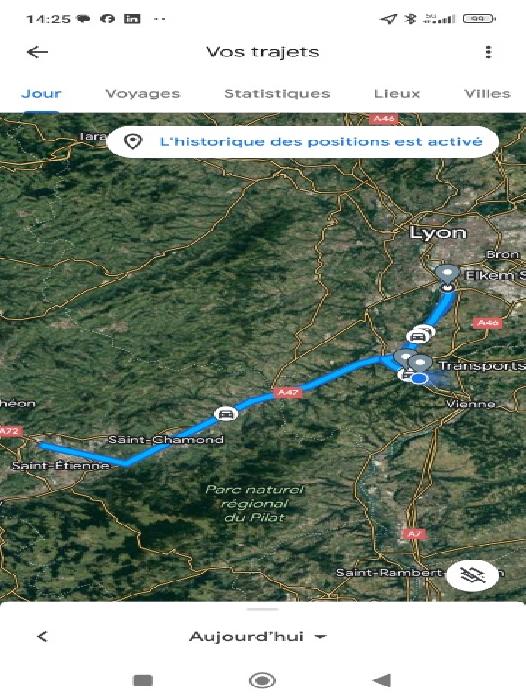
Task: Open the three-dot overflow menu
Action: 488,52
